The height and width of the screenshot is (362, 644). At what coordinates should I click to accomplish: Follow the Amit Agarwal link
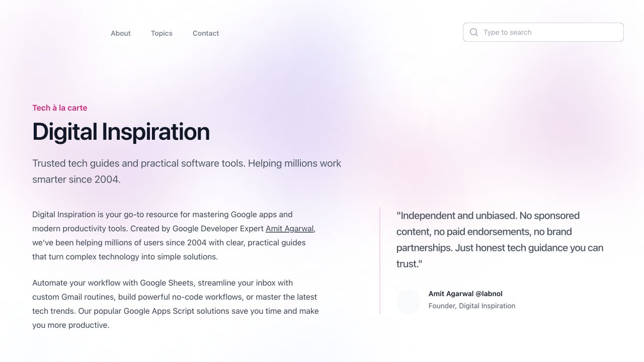coord(290,228)
